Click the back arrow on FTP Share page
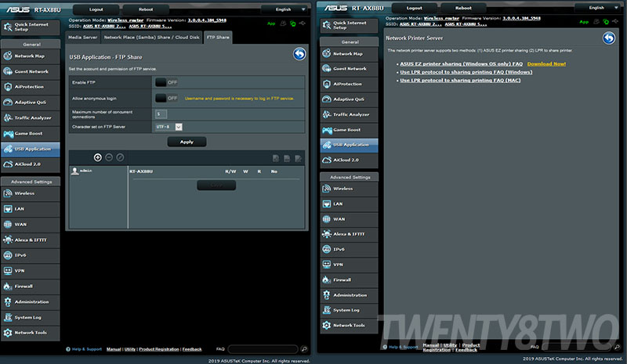 (299, 54)
